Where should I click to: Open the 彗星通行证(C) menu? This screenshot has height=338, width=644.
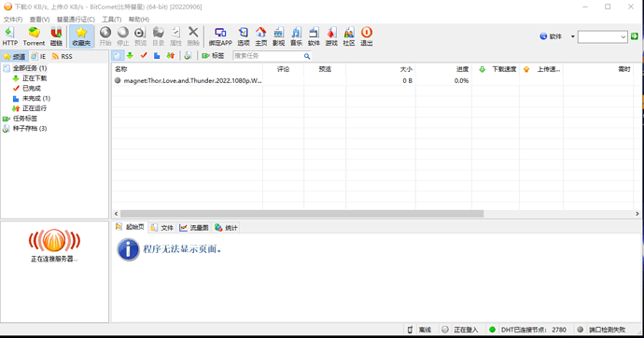tap(76, 20)
